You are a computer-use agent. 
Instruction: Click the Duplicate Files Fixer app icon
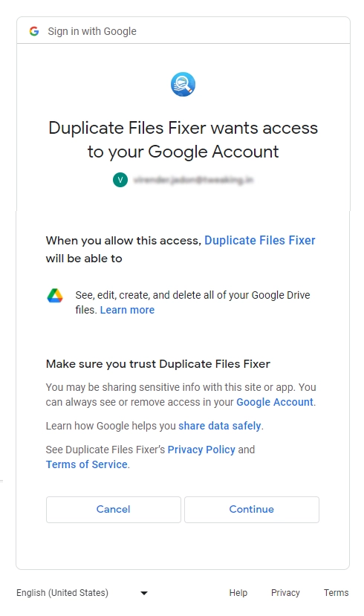pos(183,84)
